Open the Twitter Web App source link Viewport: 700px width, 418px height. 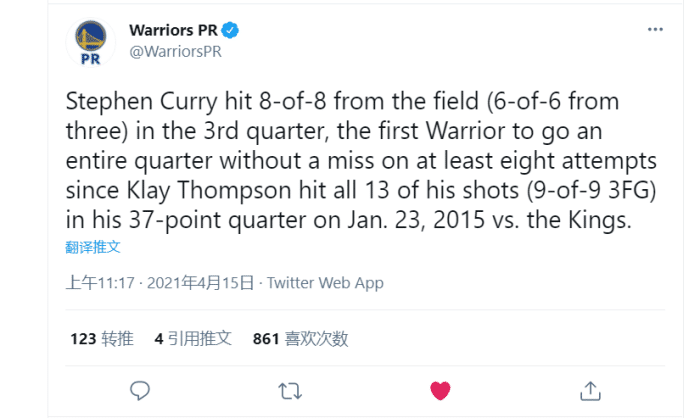click(x=325, y=283)
